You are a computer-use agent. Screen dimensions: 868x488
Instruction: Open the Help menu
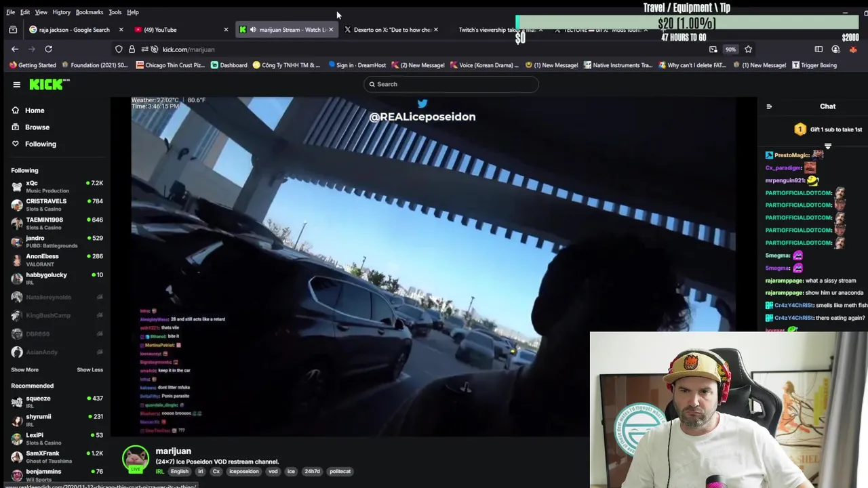click(133, 12)
